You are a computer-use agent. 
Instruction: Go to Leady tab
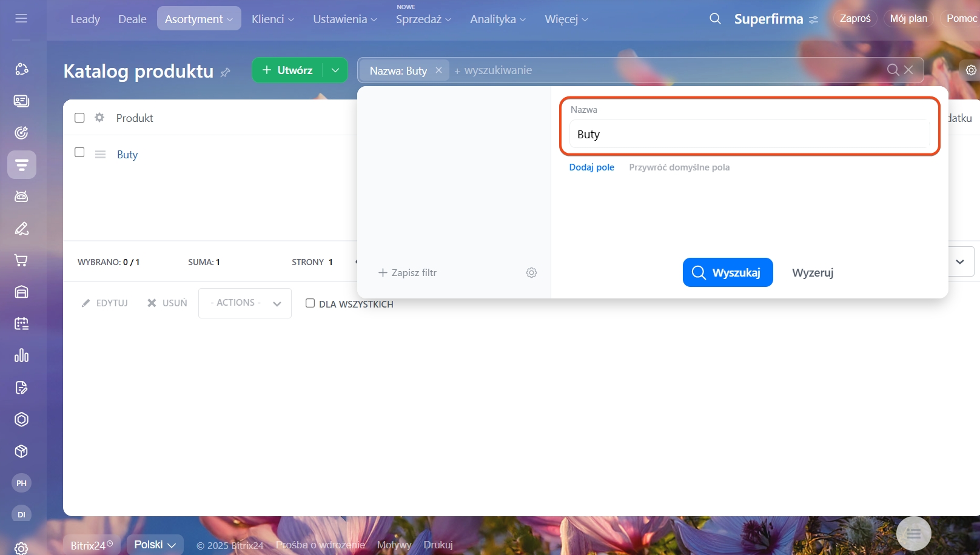click(85, 19)
